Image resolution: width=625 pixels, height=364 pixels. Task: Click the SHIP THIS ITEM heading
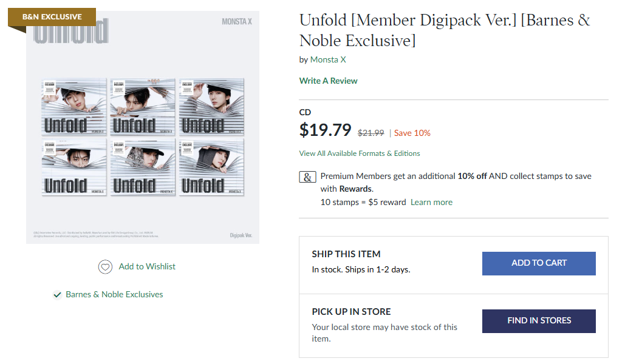pos(346,254)
